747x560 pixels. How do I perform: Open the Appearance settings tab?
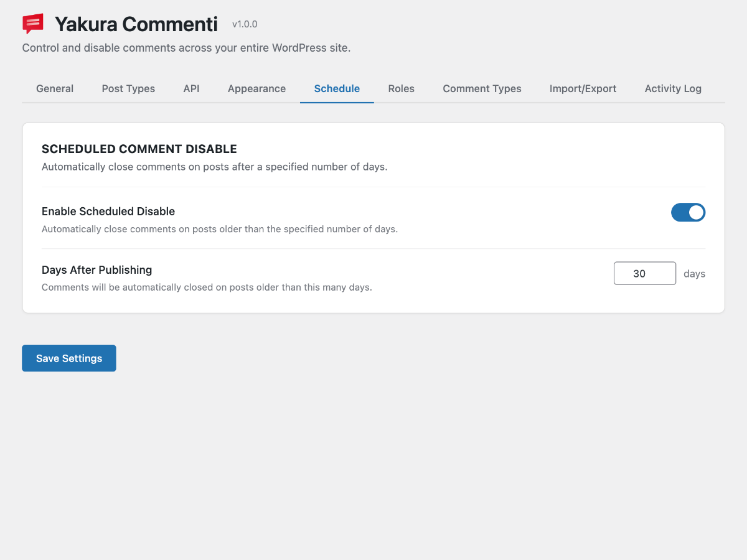coord(256,88)
